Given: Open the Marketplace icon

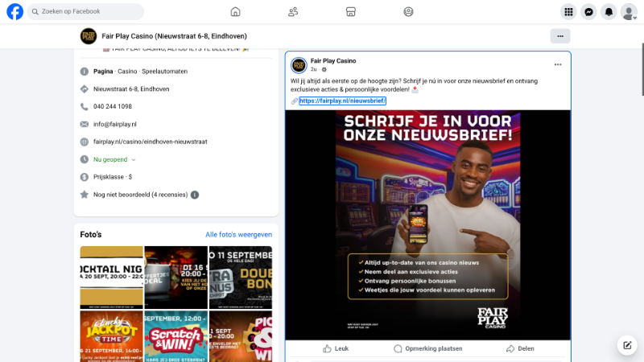Looking at the screenshot, I should click(x=351, y=12).
